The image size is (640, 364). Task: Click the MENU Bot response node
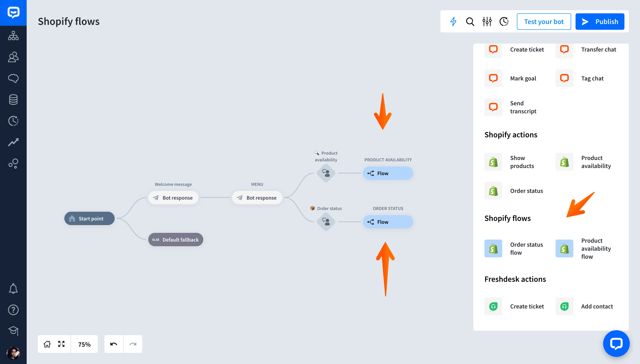pyautogui.click(x=257, y=198)
